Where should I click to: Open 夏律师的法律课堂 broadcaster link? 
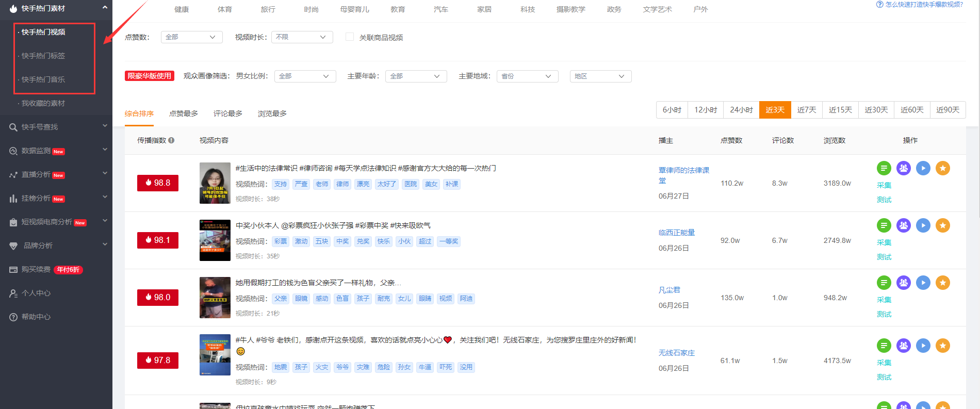click(683, 175)
